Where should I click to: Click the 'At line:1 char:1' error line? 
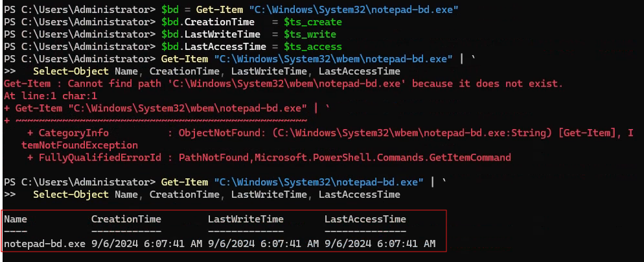[47, 96]
